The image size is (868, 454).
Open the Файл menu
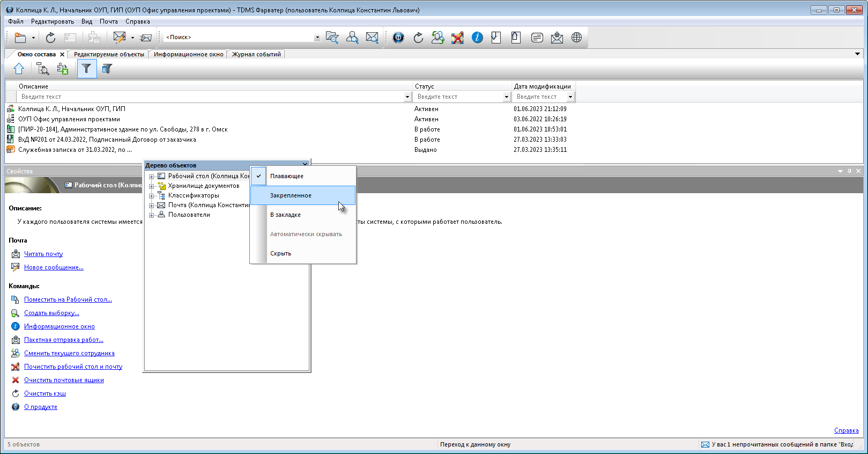click(x=16, y=21)
